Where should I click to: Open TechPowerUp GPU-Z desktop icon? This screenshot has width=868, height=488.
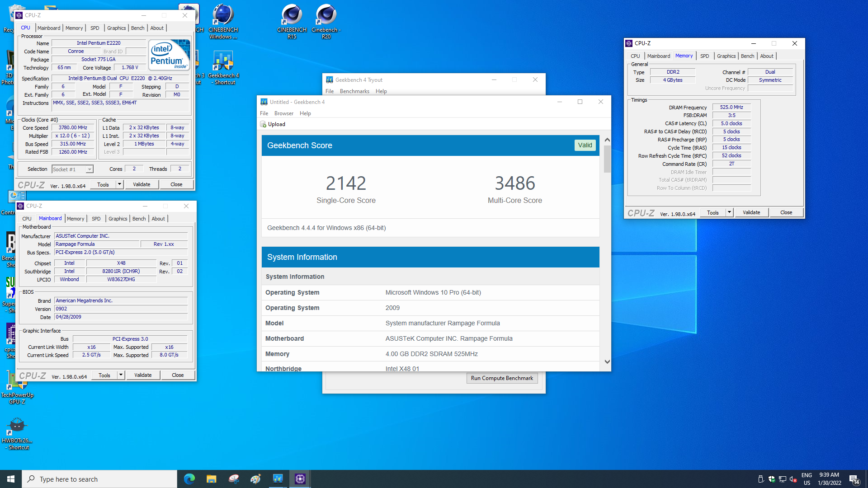(17, 387)
